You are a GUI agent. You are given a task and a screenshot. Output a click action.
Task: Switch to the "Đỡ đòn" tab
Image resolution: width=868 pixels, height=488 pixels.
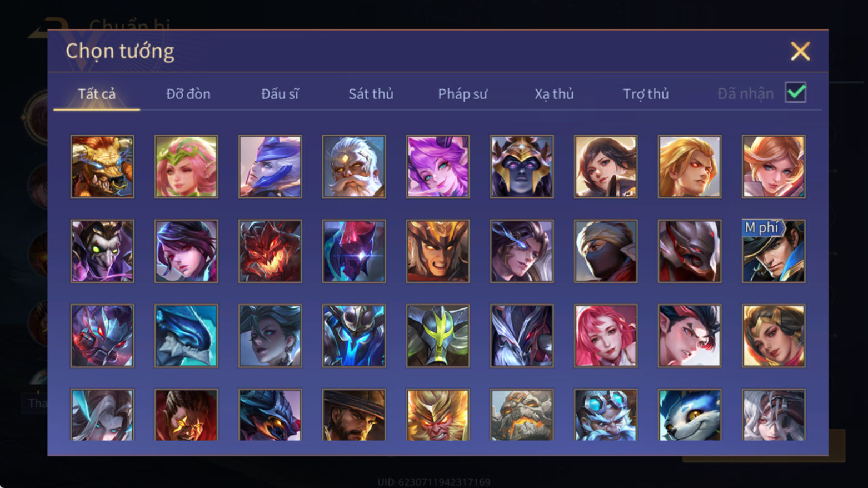(x=188, y=94)
